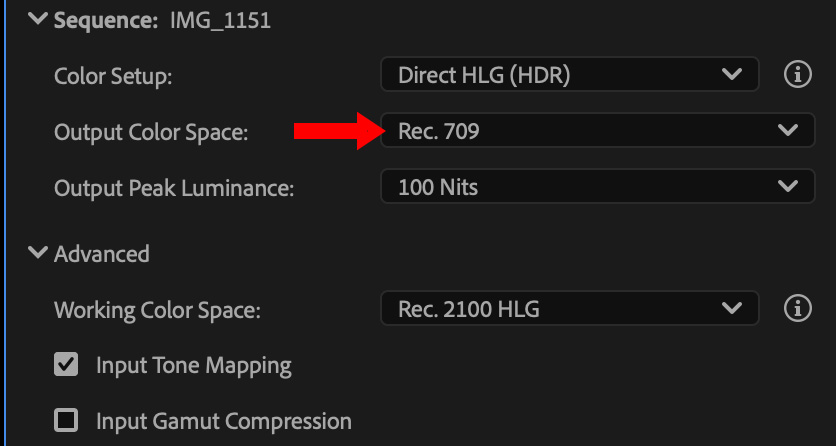Screen dimensions: 836x446
Task: Click the Working Color Space label
Action: (157, 310)
